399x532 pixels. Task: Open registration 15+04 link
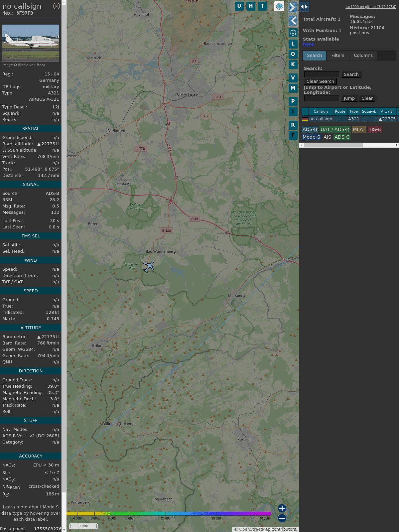point(52,74)
